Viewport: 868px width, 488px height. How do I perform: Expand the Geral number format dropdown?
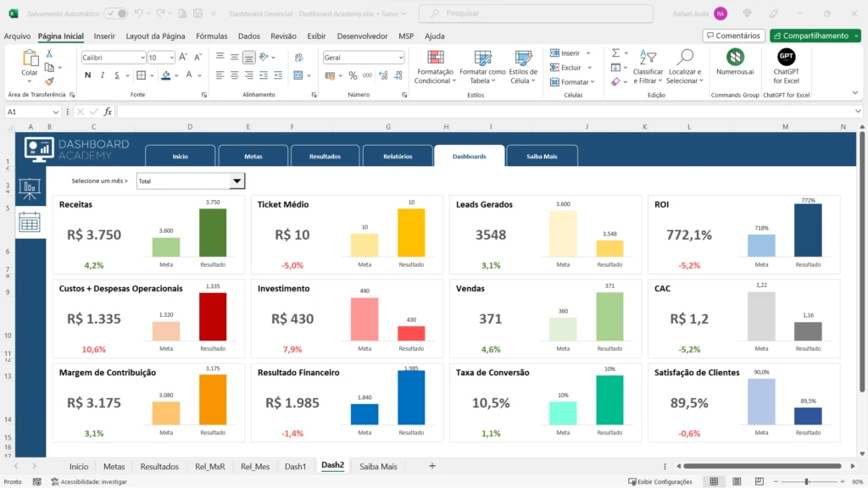click(400, 58)
